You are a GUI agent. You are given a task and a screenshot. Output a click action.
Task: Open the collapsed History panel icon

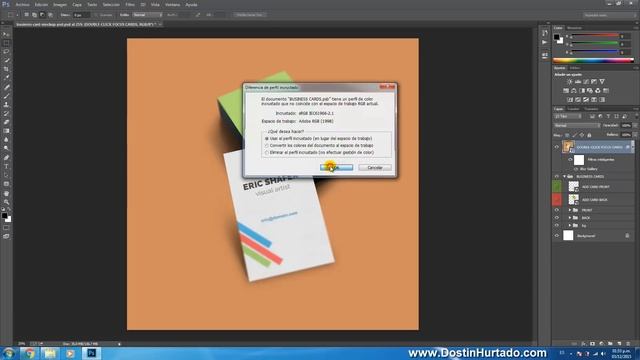tap(545, 33)
